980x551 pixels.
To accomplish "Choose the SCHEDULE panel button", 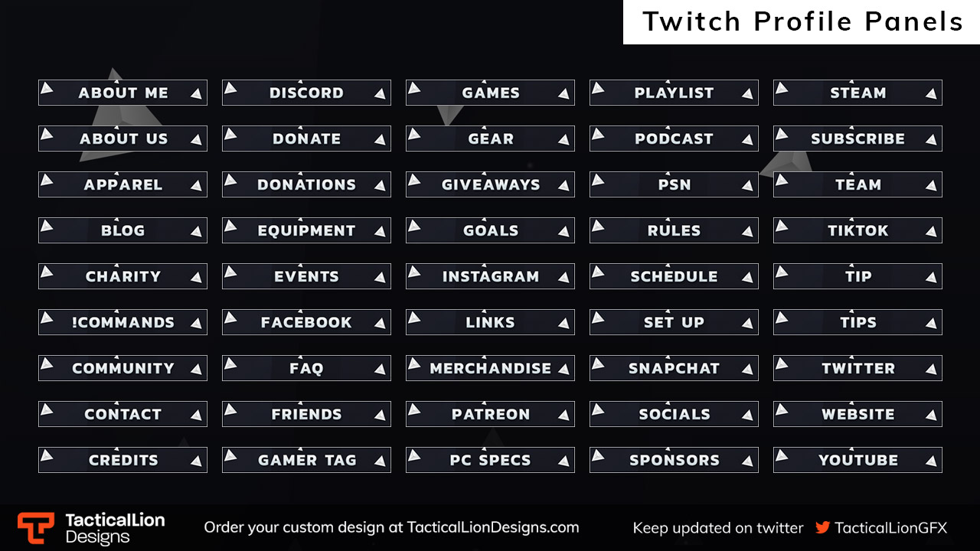I will (x=674, y=276).
